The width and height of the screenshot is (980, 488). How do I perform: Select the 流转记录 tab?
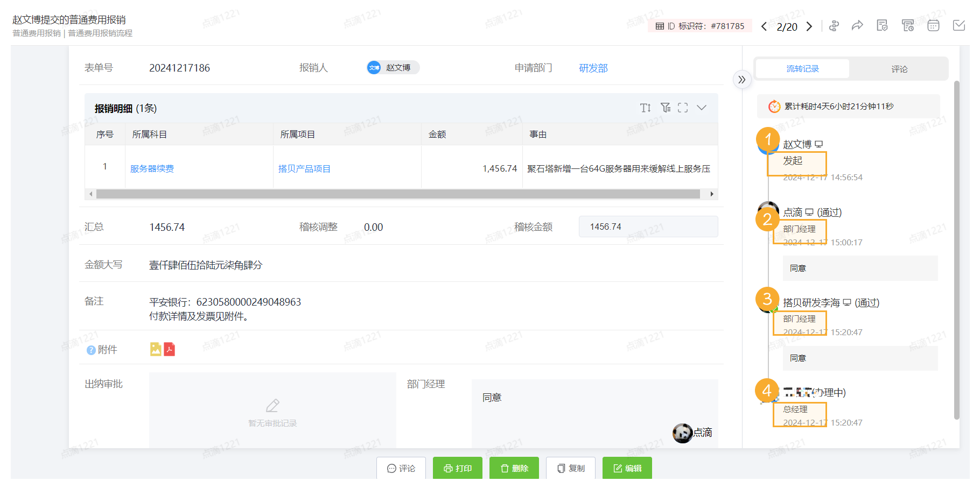[x=802, y=68]
